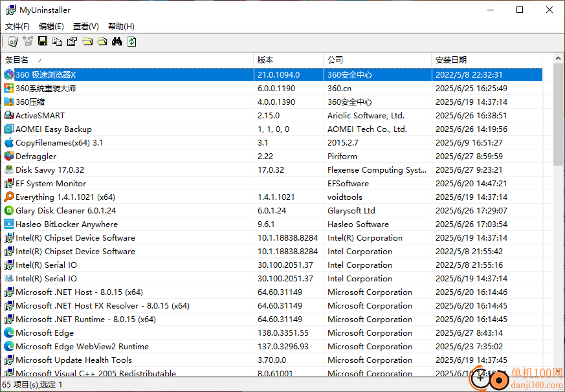
Task: Click version "1, 1, 0, 0" cell
Action: (274, 129)
